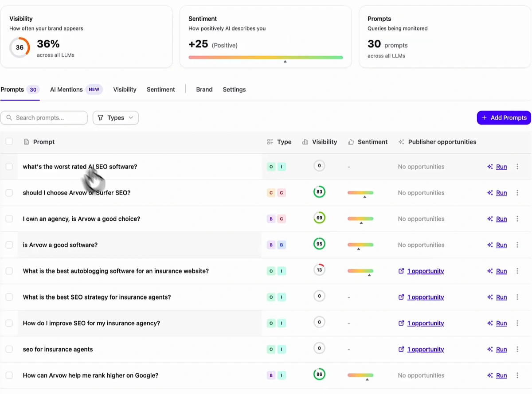The image size is (532, 394).
Task: Click the Publisher opportunities sparkle icon
Action: point(401,142)
